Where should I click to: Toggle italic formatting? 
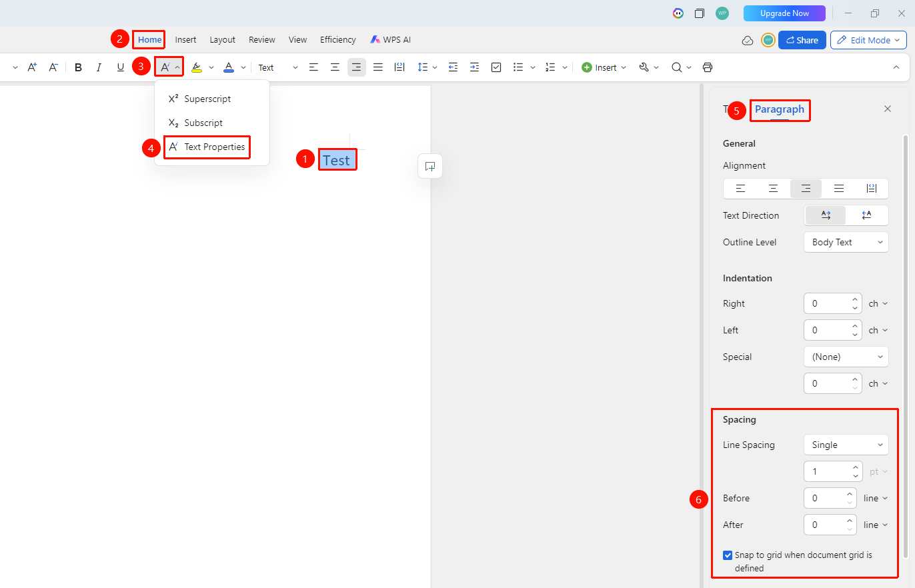pyautogui.click(x=99, y=67)
